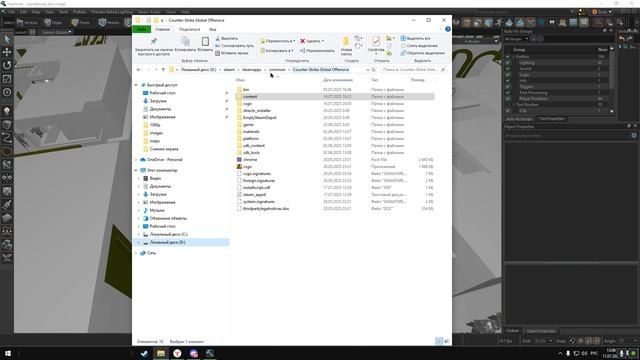Viewport: 640px width, 360px height.
Task: Open Properties (Свойства) in the Explorer ribbon
Action: [x=376, y=44]
